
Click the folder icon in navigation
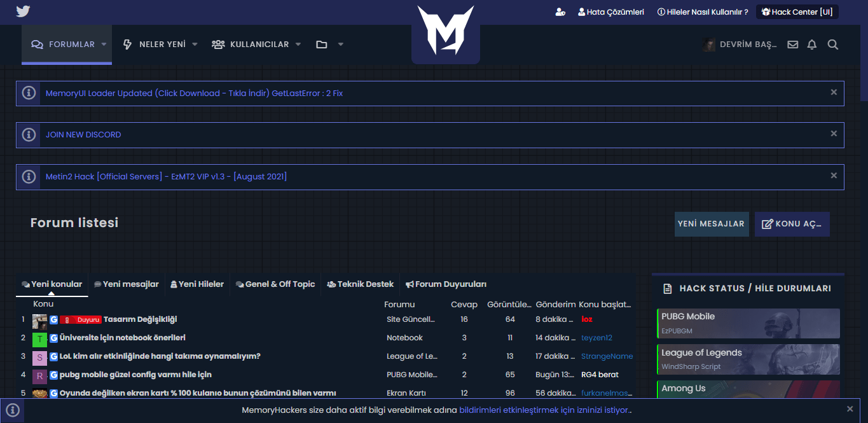(x=322, y=45)
